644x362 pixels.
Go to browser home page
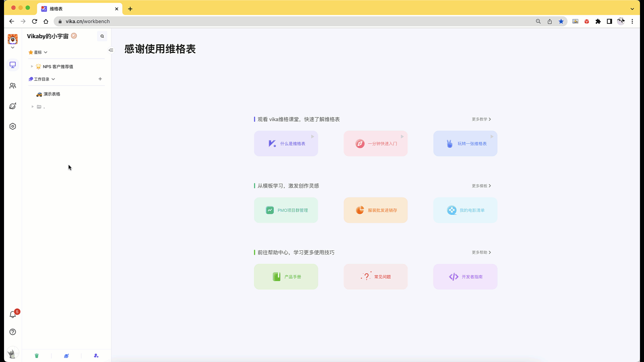point(46,21)
